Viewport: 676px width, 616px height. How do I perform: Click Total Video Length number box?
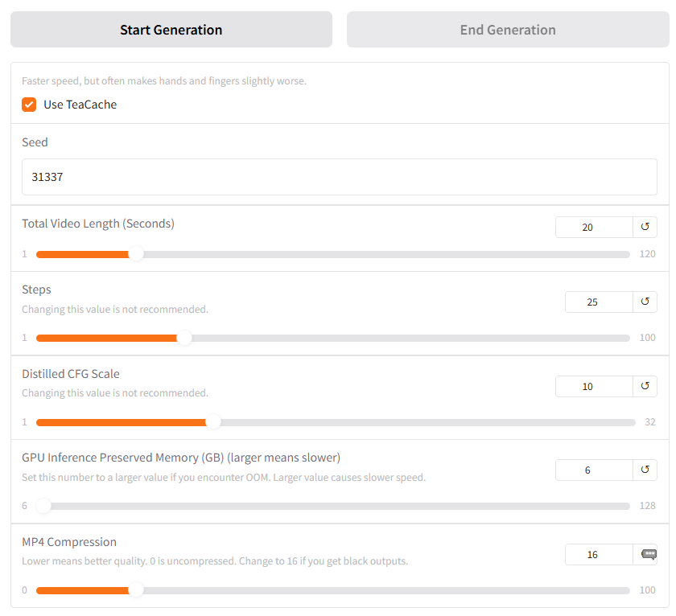[594, 227]
